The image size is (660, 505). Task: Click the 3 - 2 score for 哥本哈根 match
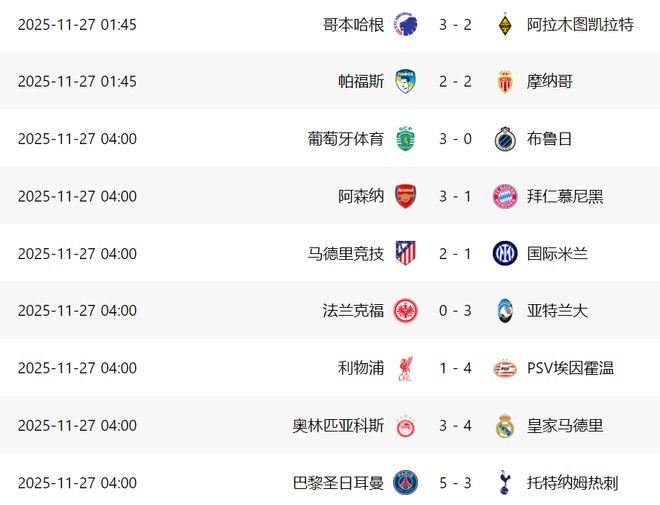pyautogui.click(x=454, y=24)
